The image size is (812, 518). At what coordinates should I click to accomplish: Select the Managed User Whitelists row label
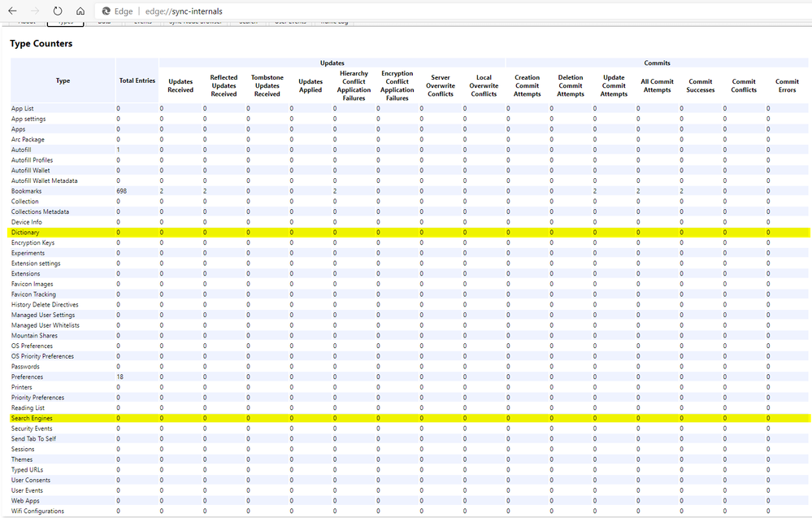[46, 325]
